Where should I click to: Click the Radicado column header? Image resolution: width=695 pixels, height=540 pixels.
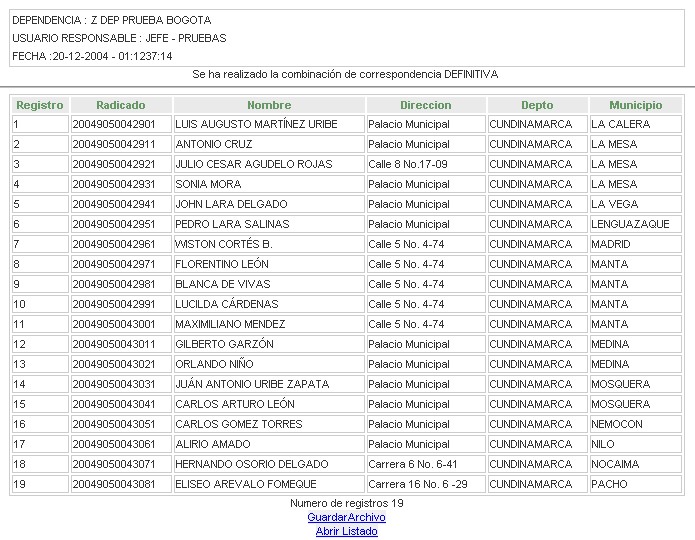[x=121, y=105]
